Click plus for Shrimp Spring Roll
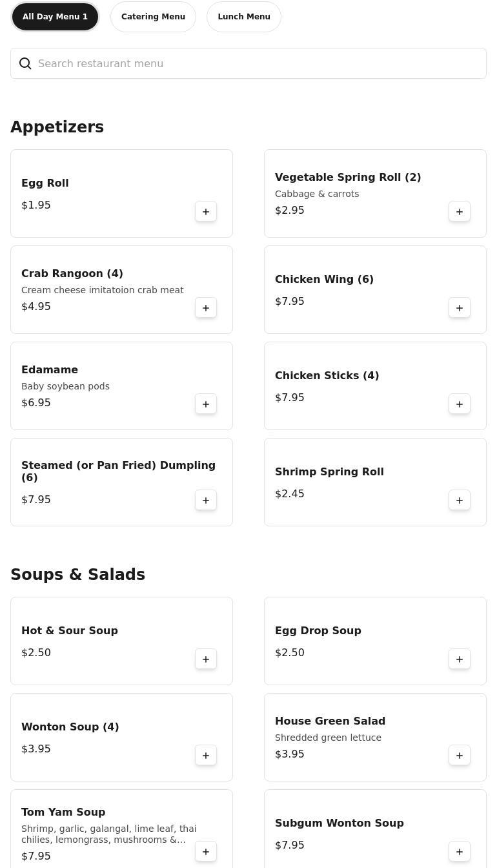Image resolution: width=497 pixels, height=868 pixels. pyautogui.click(x=460, y=500)
